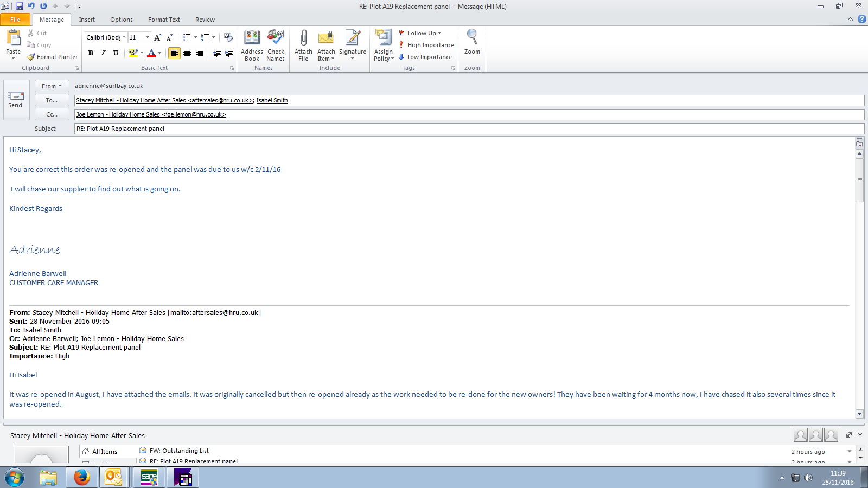Shrink the font size
The width and height of the screenshot is (868, 488).
[x=170, y=37]
